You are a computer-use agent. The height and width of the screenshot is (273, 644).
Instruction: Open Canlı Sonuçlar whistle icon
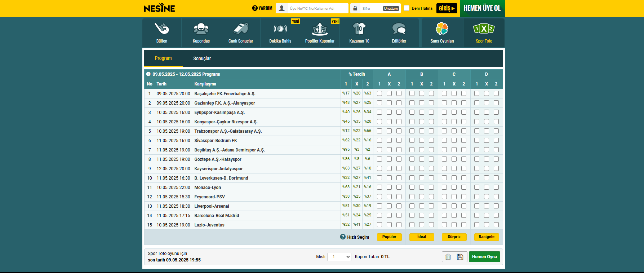click(241, 28)
